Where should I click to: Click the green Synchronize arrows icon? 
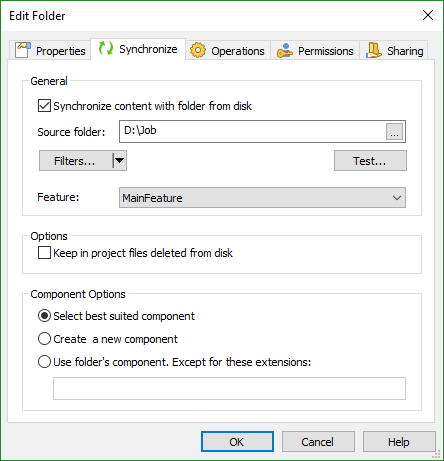[x=106, y=49]
